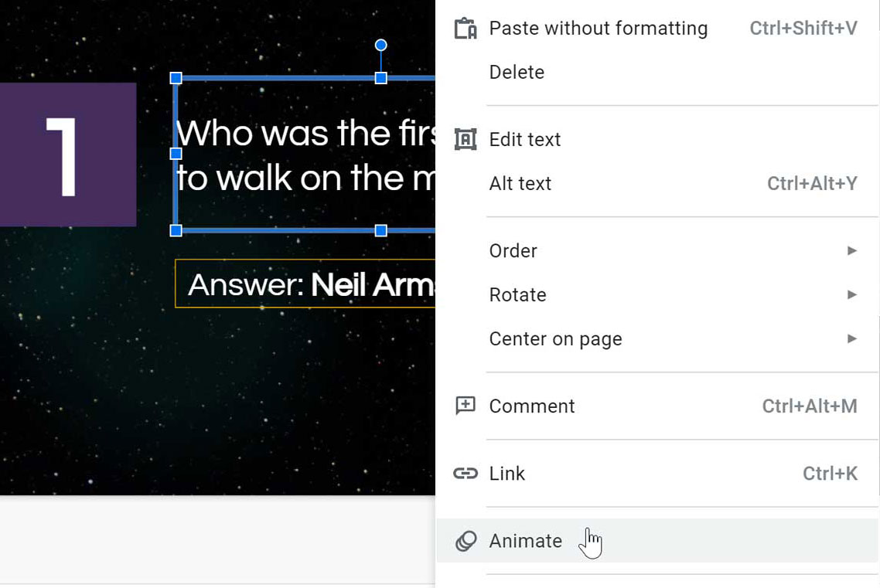This screenshot has width=880, height=588.
Task: Click the Comment speech-bubble icon
Action: [465, 405]
